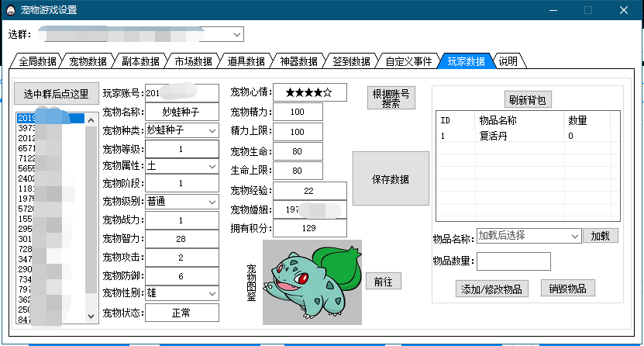
Task: Expand the 宠物级别 dropdown
Action: click(x=212, y=202)
